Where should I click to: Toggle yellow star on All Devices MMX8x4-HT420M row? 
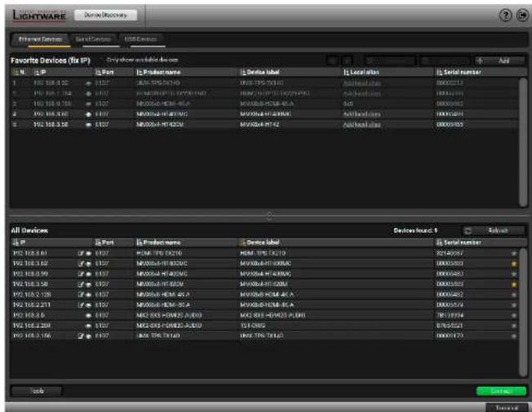coord(514,284)
